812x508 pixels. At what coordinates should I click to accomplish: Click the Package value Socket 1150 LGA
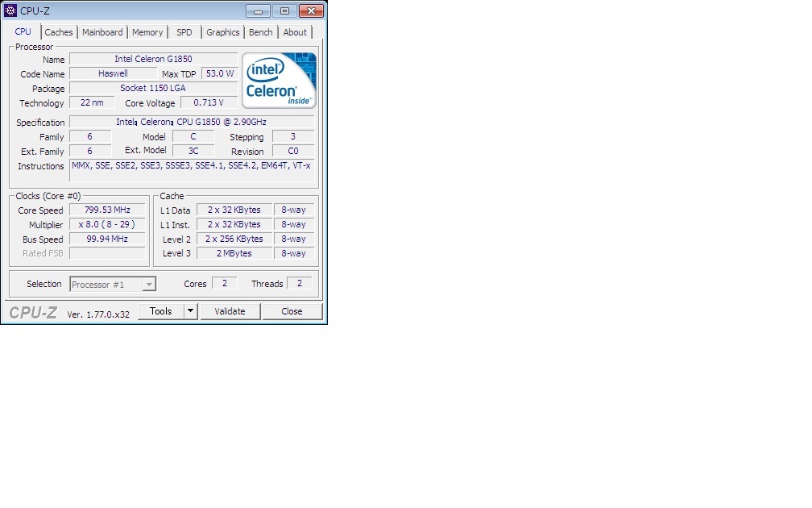(x=153, y=88)
